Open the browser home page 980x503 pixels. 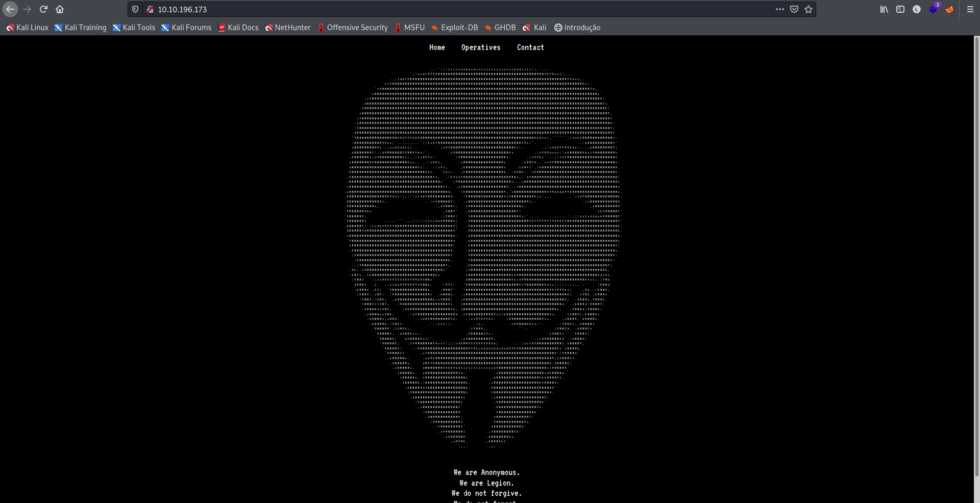tap(60, 9)
